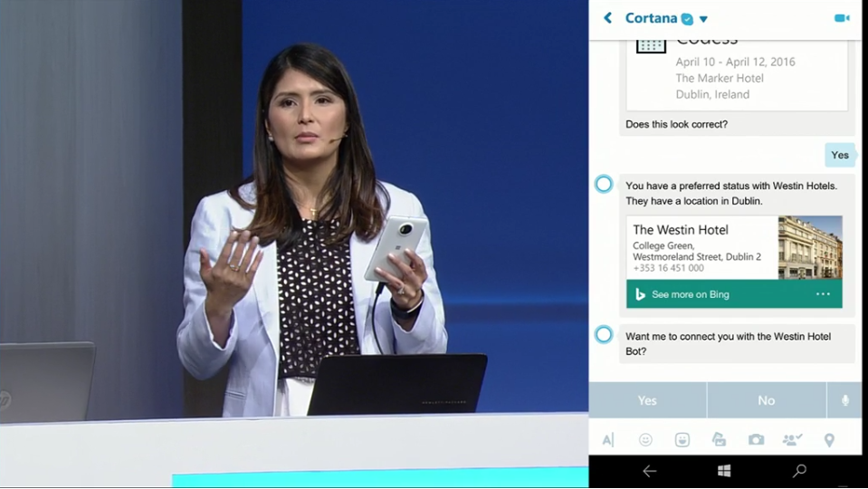Viewport: 868px width, 489px height.
Task: Tap the phone Search button
Action: 799,471
